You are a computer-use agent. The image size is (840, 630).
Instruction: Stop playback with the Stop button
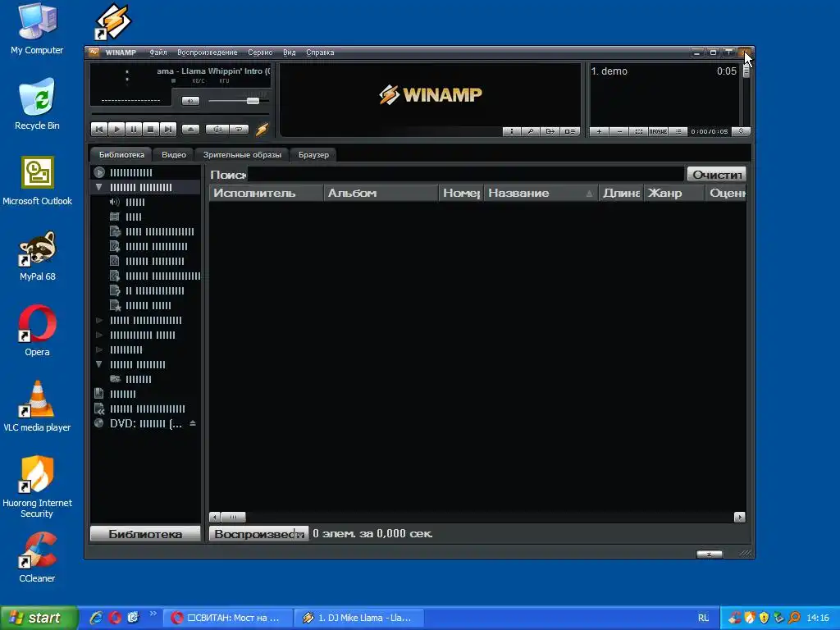pyautogui.click(x=151, y=129)
